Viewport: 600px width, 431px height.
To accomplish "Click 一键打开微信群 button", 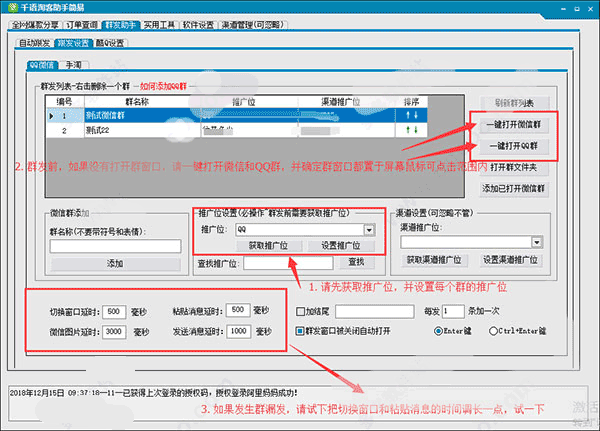I will pos(514,125).
